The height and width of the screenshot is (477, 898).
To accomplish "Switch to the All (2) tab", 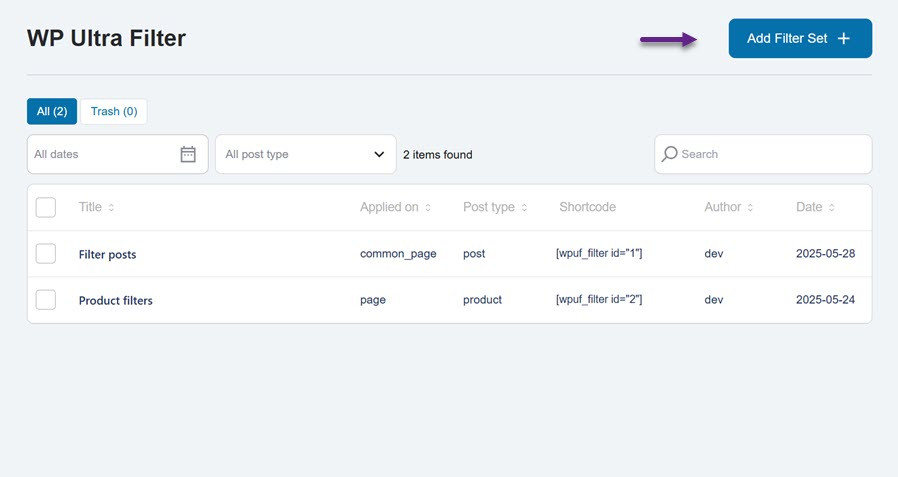I will click(x=52, y=111).
